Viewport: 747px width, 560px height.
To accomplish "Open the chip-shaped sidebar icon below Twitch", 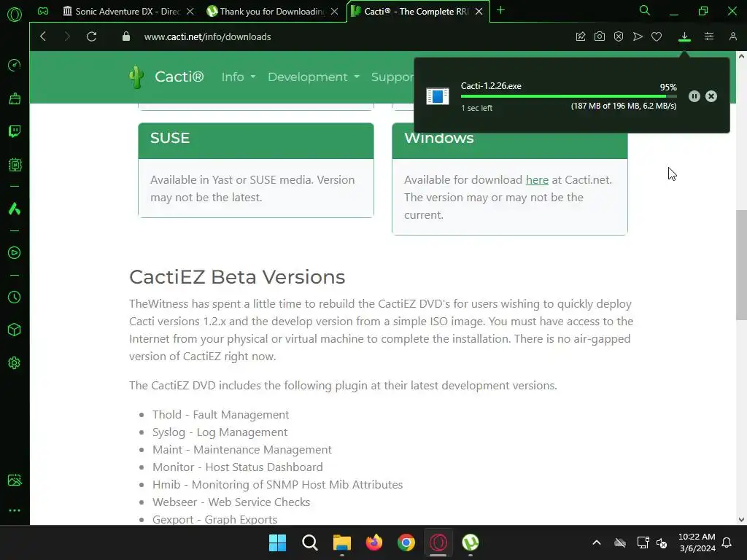I will tap(15, 165).
